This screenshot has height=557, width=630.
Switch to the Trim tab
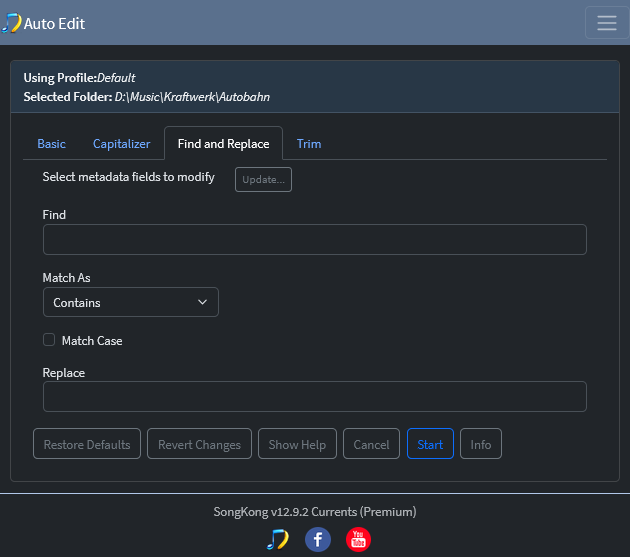click(309, 144)
